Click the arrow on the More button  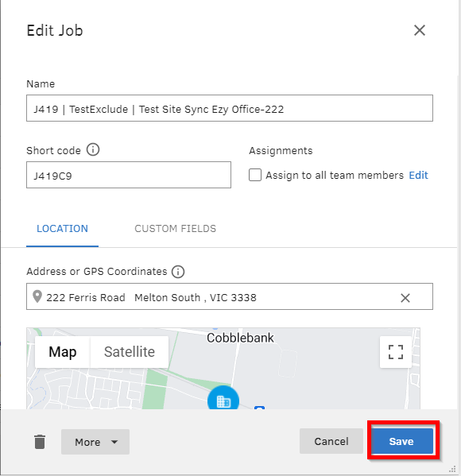(x=114, y=442)
